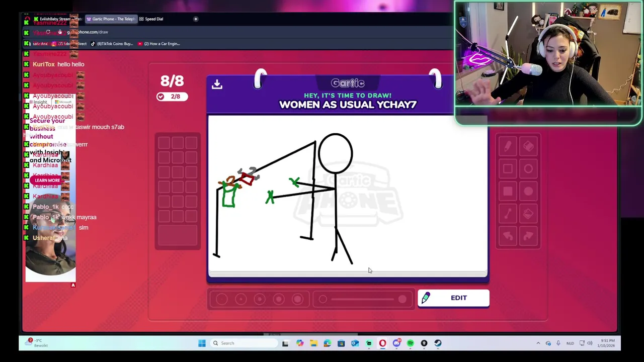
Task: Click the brush opacity slider track
Action: point(362,300)
